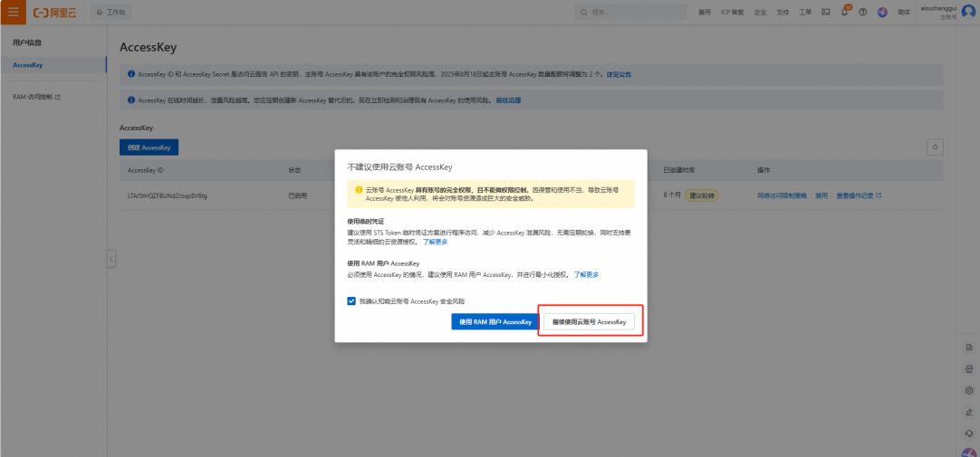980x457 pixels.
Task: Click the 已创建时间 column header
Action: (678, 170)
